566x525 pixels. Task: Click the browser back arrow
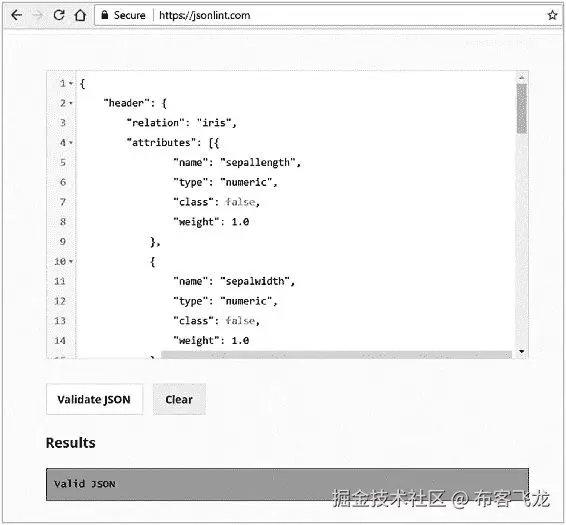[17, 15]
